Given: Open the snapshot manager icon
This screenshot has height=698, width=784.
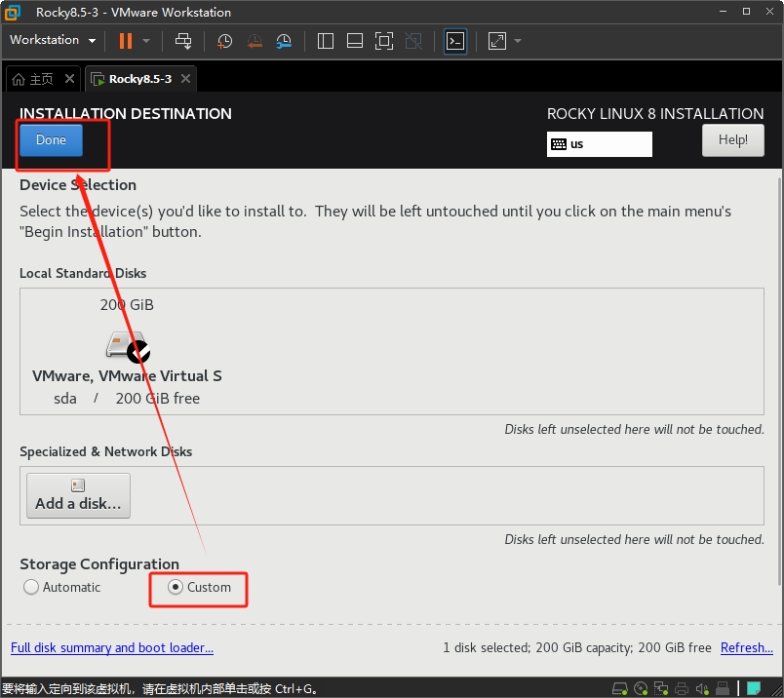Looking at the screenshot, I should click(284, 41).
